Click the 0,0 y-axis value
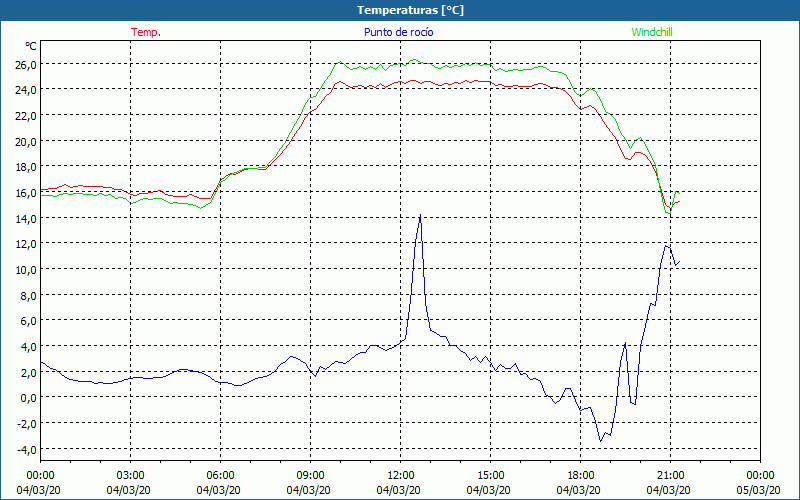The height and width of the screenshot is (500, 800). point(29,398)
